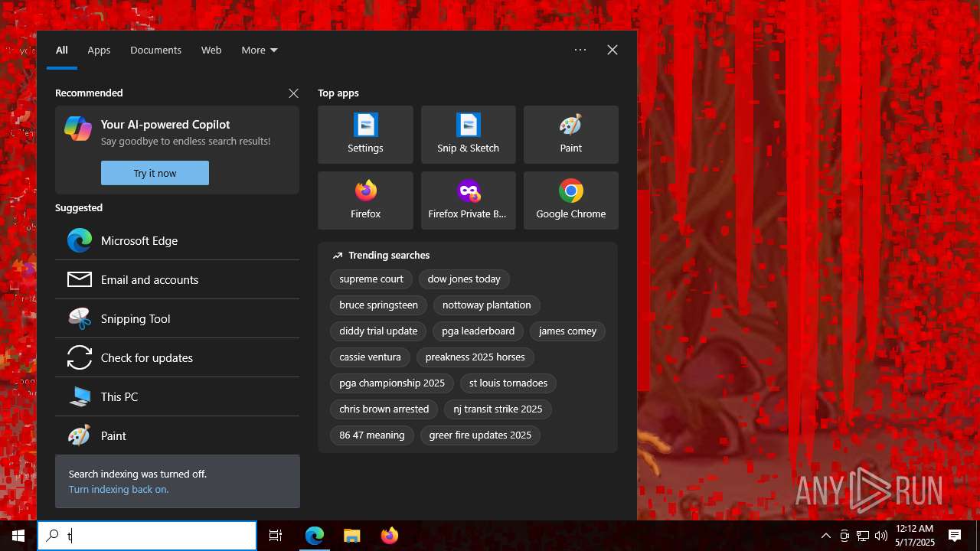Click the Show desktop strip
The width and height of the screenshot is (980, 551).
pyautogui.click(x=978, y=536)
